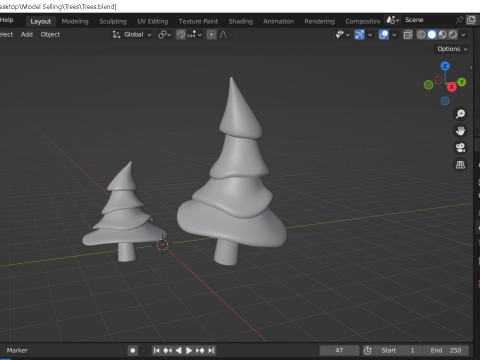Jump to start frame button

[156, 350]
